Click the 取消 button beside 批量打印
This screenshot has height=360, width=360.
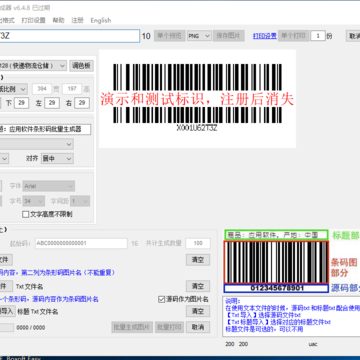pyautogui.click(x=198, y=327)
